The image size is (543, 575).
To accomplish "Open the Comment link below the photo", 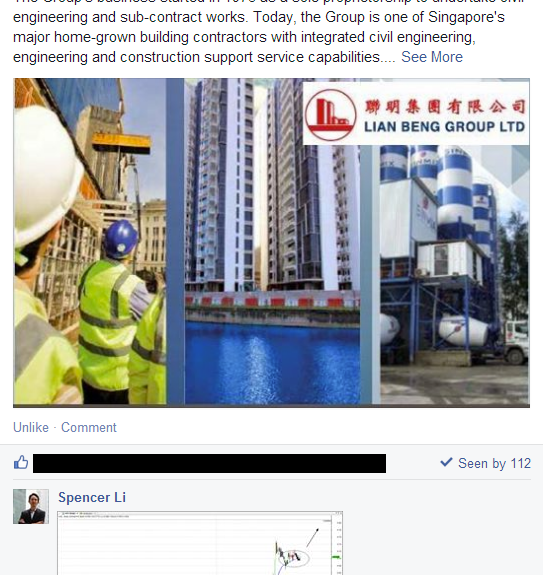I will (88, 427).
